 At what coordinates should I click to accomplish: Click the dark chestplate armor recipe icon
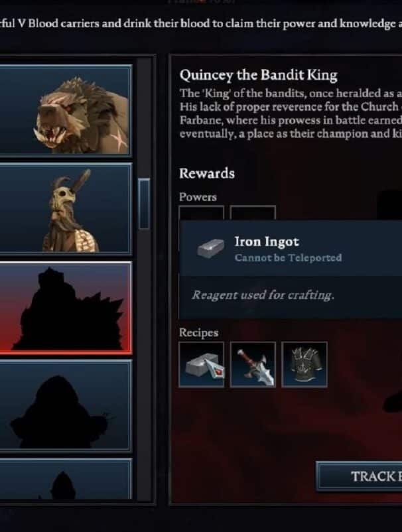click(304, 364)
